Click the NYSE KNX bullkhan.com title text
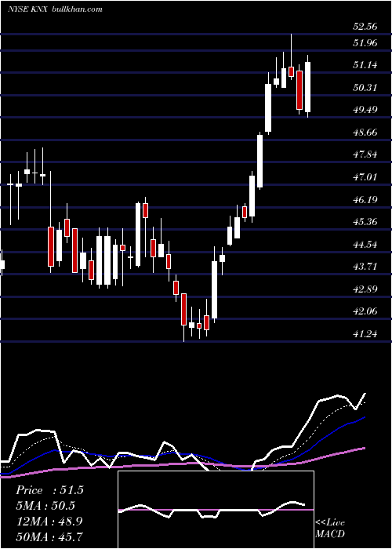The height and width of the screenshot is (549, 392). 56,9
